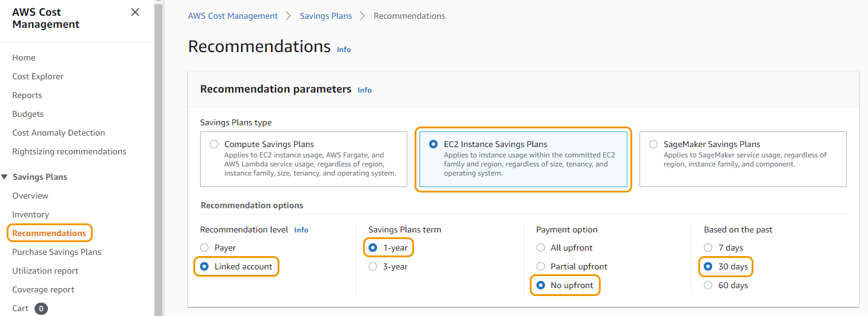This screenshot has width=868, height=316.
Task: Select Compute Savings Plans type
Action: pos(213,145)
